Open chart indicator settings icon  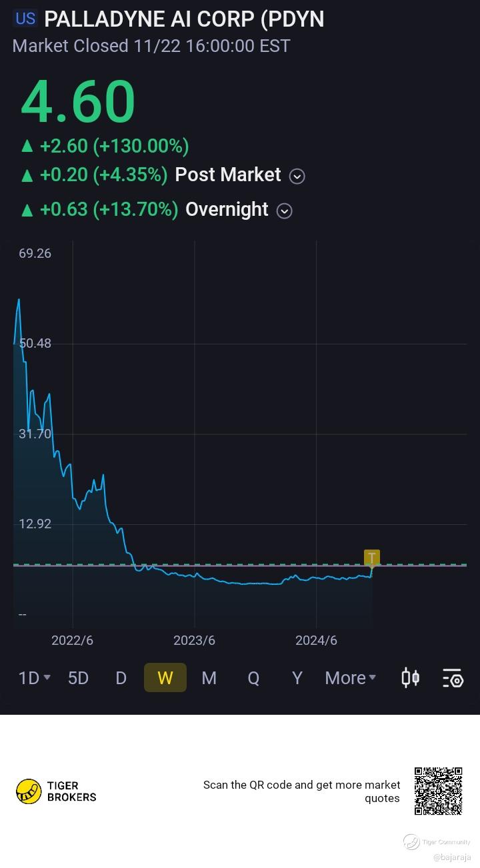453,678
